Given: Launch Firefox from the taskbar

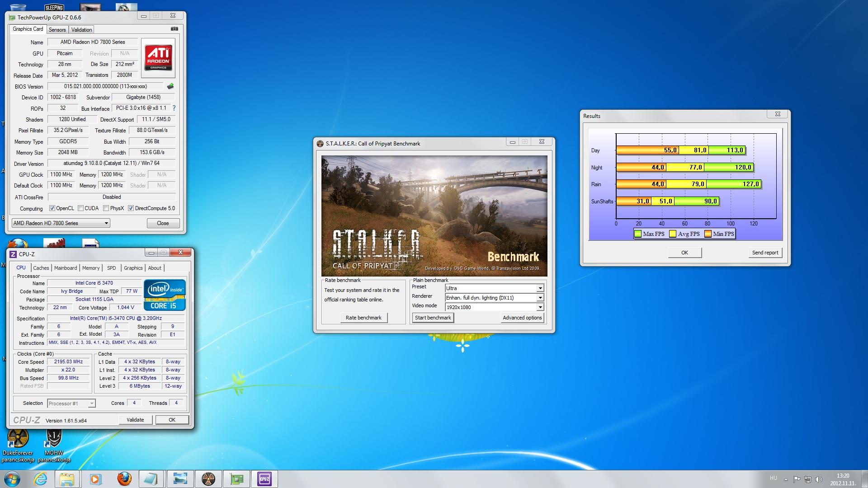Looking at the screenshot, I should (x=124, y=479).
